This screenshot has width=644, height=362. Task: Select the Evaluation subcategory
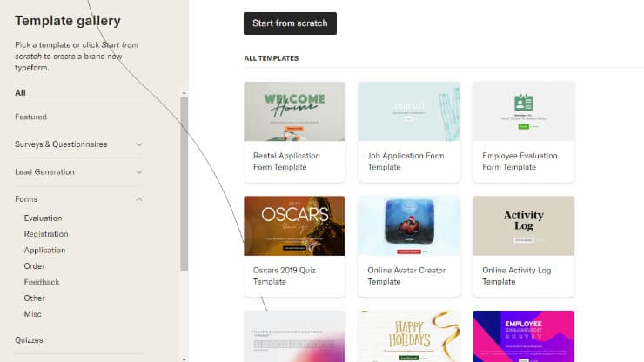(x=43, y=218)
